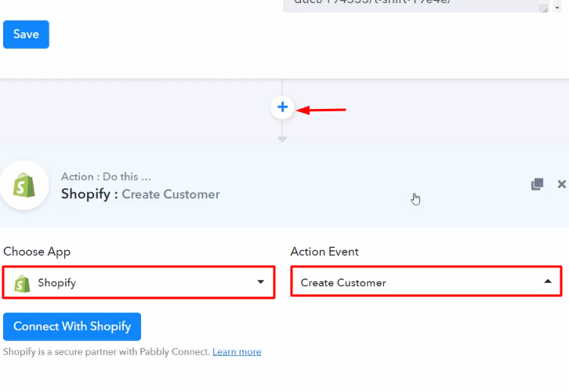The width and height of the screenshot is (569, 392).
Task: Open the Choose App dropdown showing Shopify
Action: click(139, 282)
